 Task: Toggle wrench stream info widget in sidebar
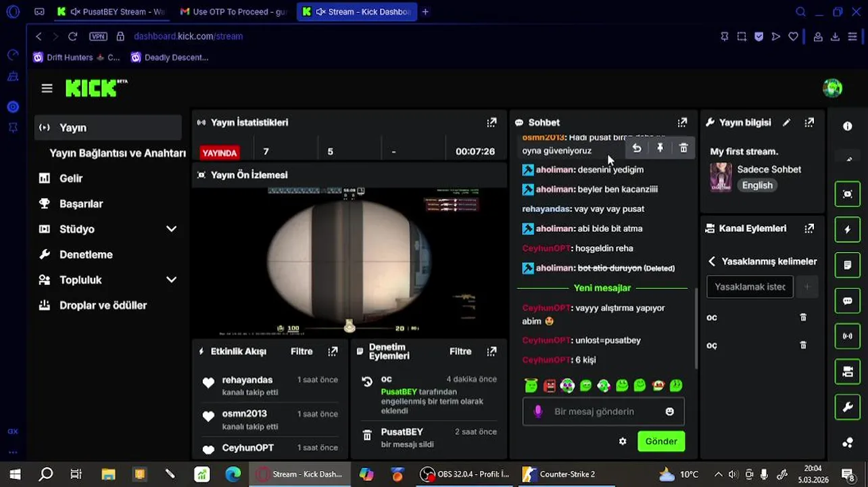tap(848, 407)
